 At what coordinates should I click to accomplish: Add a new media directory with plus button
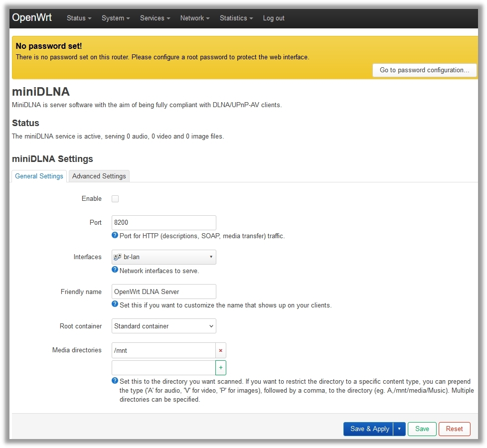220,368
